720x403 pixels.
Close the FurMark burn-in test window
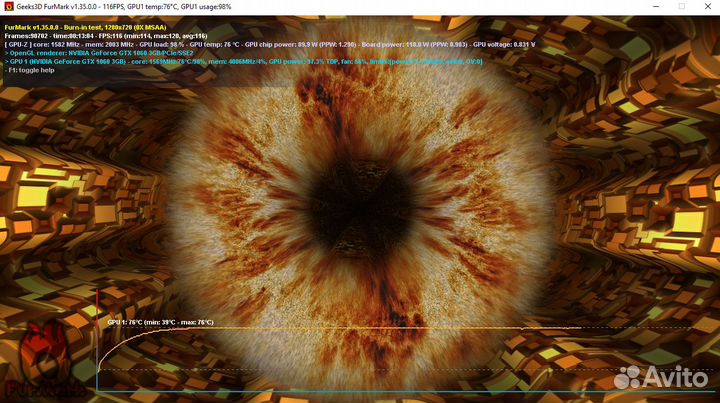click(707, 7)
